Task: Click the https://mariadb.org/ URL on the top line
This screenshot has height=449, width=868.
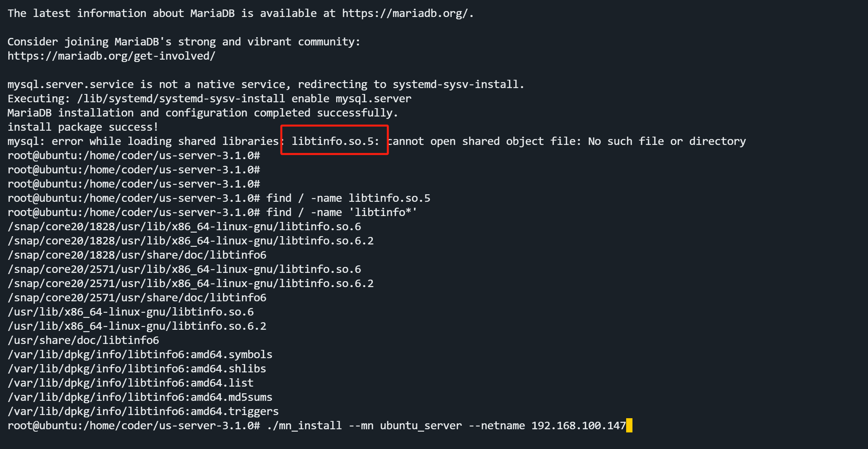Action: coord(406,13)
